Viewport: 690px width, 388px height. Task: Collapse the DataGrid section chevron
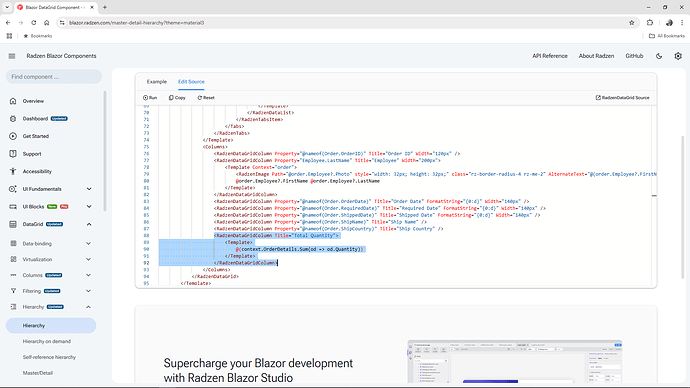[89, 224]
